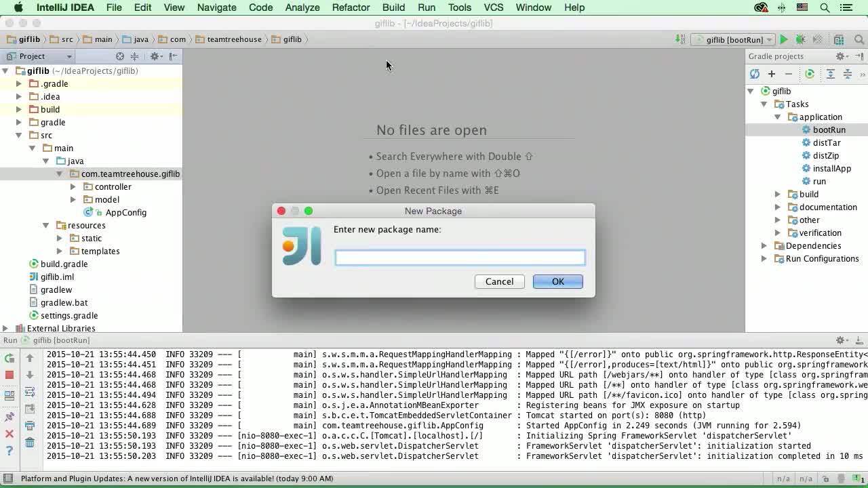Click the print icon in Run console

click(30, 426)
